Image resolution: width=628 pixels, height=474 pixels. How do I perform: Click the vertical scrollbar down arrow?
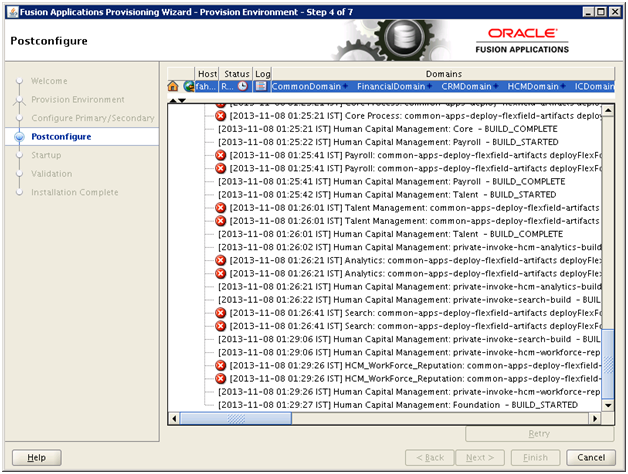(x=608, y=405)
